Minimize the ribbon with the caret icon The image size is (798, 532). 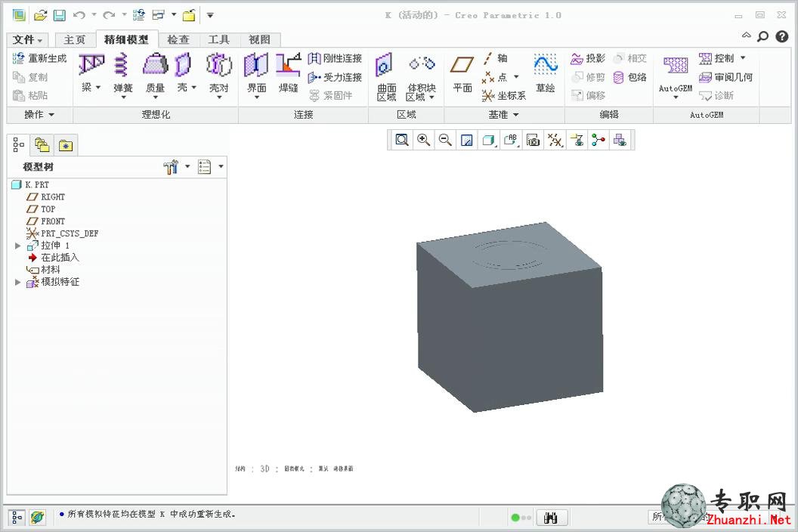[746, 35]
